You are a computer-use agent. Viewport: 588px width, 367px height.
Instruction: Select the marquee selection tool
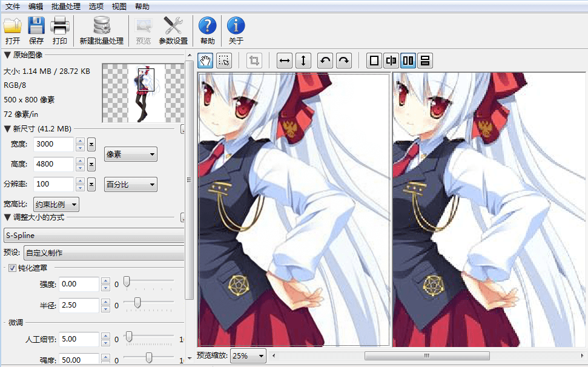(224, 61)
